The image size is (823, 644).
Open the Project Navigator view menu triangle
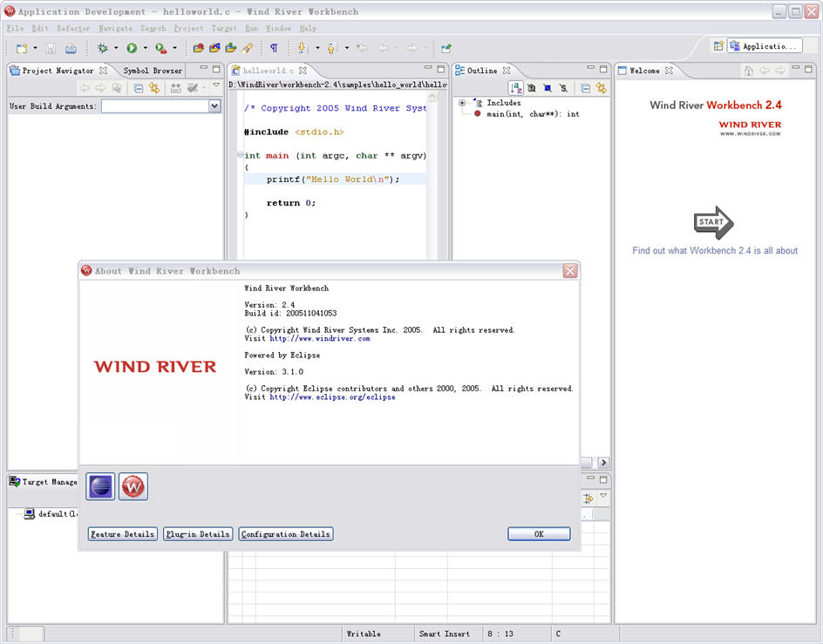pos(215,85)
